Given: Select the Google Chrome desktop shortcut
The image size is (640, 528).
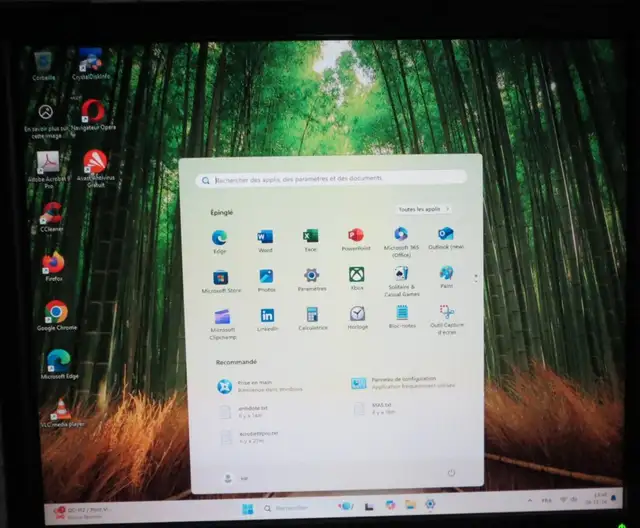Looking at the screenshot, I should point(56,316).
